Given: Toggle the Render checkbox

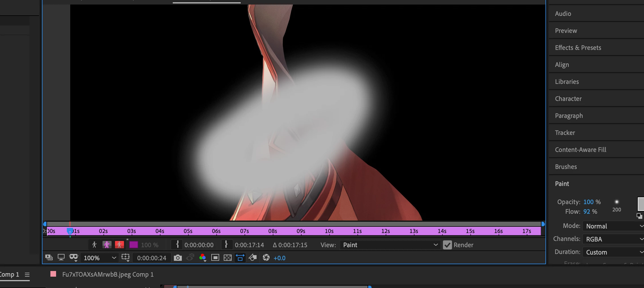Looking at the screenshot, I should pyautogui.click(x=447, y=245).
